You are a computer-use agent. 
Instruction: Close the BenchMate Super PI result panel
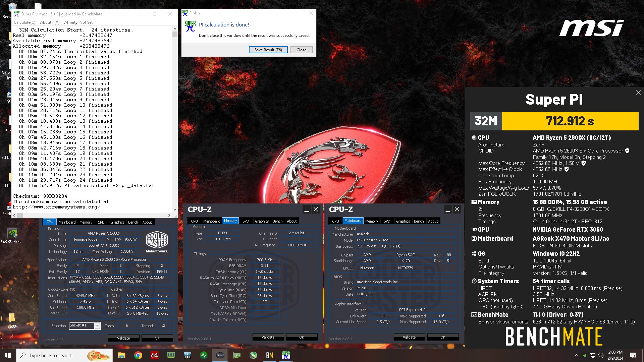point(638,93)
